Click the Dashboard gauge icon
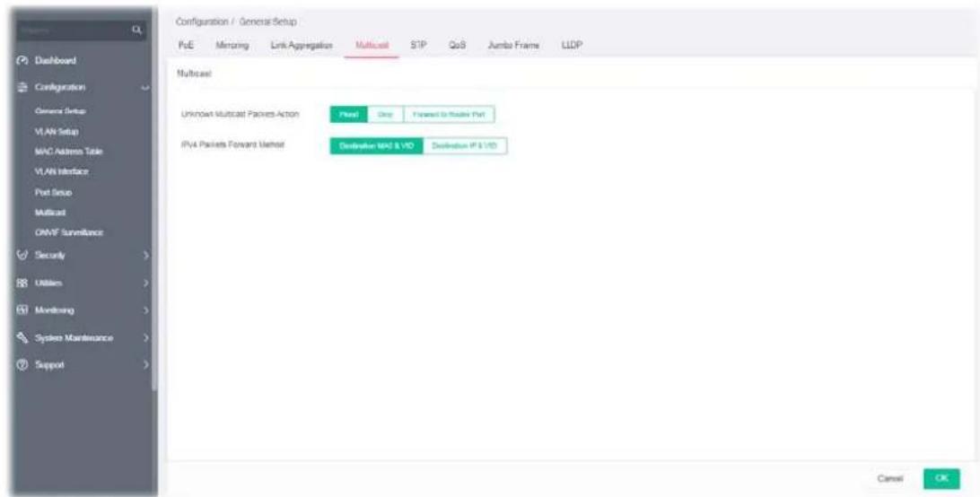The width and height of the screenshot is (980, 497). click(23, 61)
